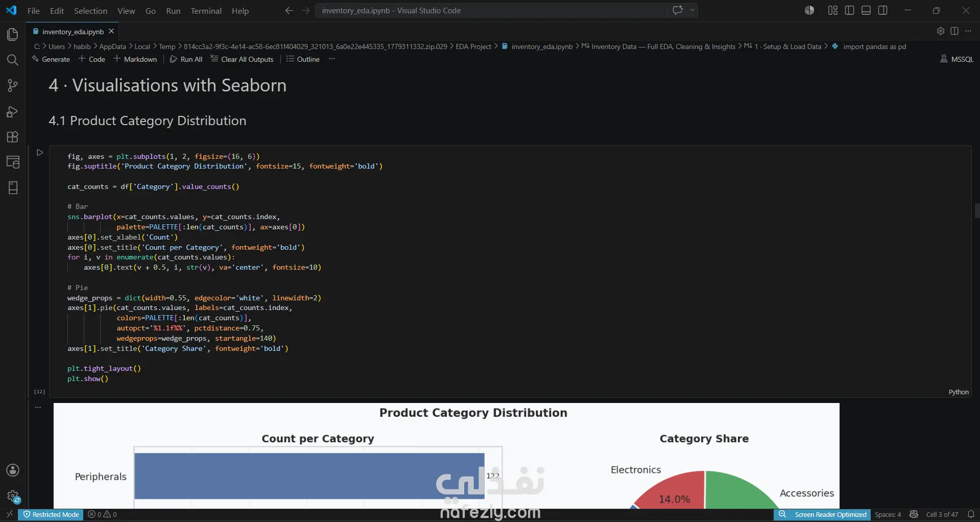Click Screen Reader Optimized status
980x522 pixels.
(x=830, y=514)
